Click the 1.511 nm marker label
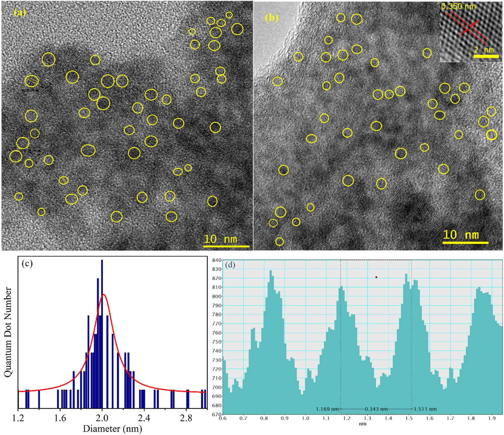Image resolution: width=504 pixels, height=435 pixels. coord(425,409)
